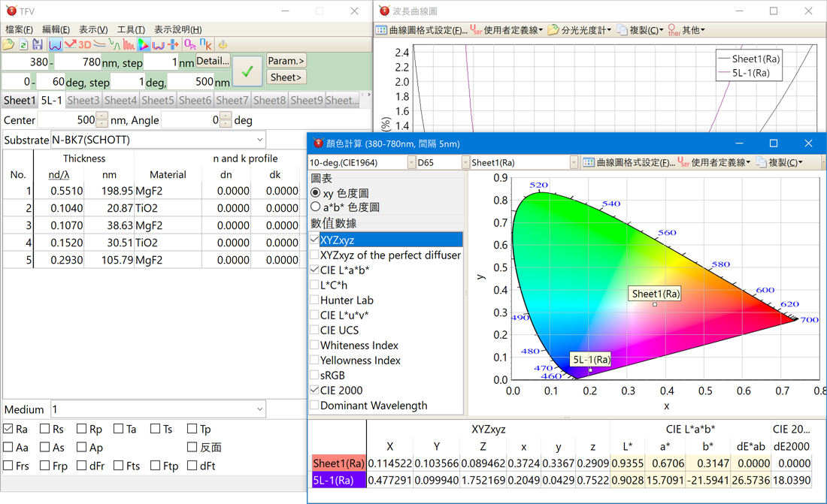Open the 10-deg.(CIE1964) observer dropdown
This screenshot has width=827, height=504.
(412, 162)
